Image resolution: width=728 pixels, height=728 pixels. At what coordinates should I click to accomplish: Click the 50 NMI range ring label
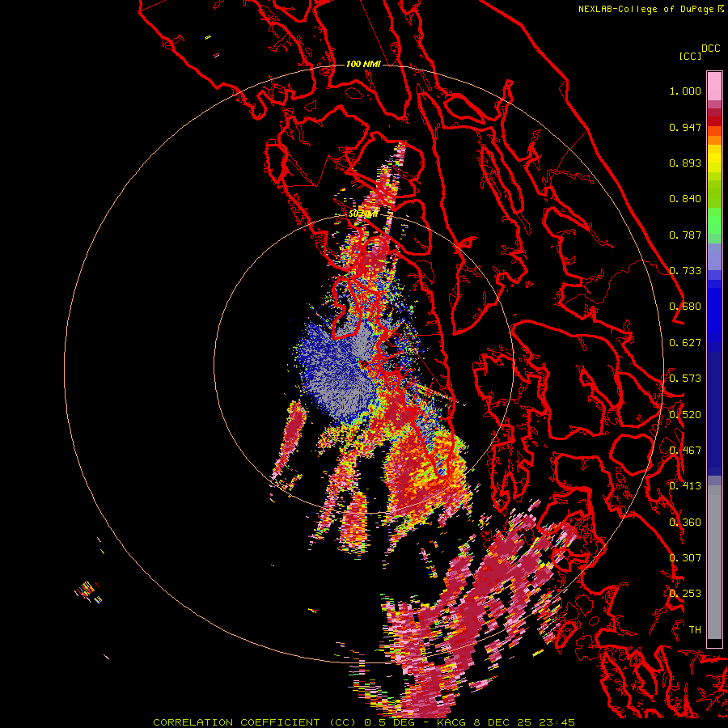click(363, 214)
